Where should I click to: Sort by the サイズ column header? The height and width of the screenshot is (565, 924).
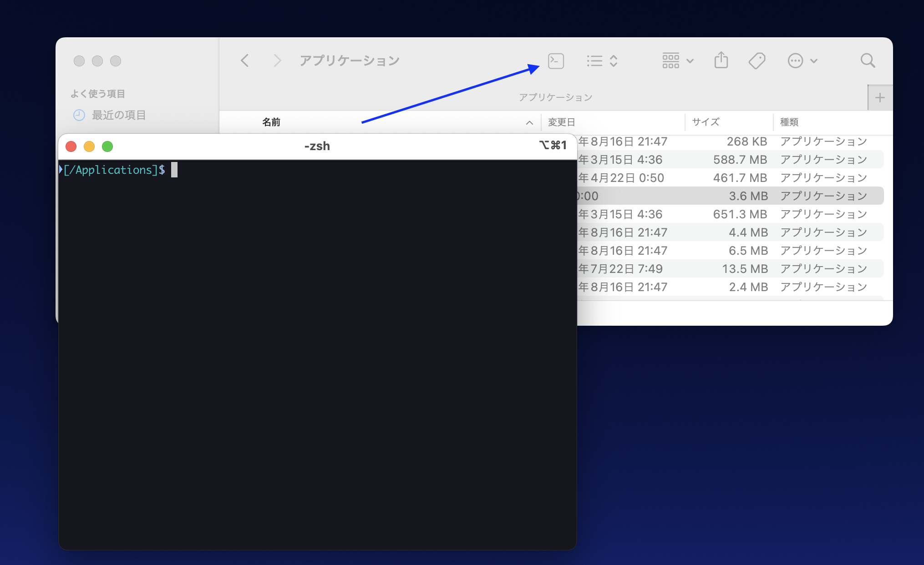point(706,122)
